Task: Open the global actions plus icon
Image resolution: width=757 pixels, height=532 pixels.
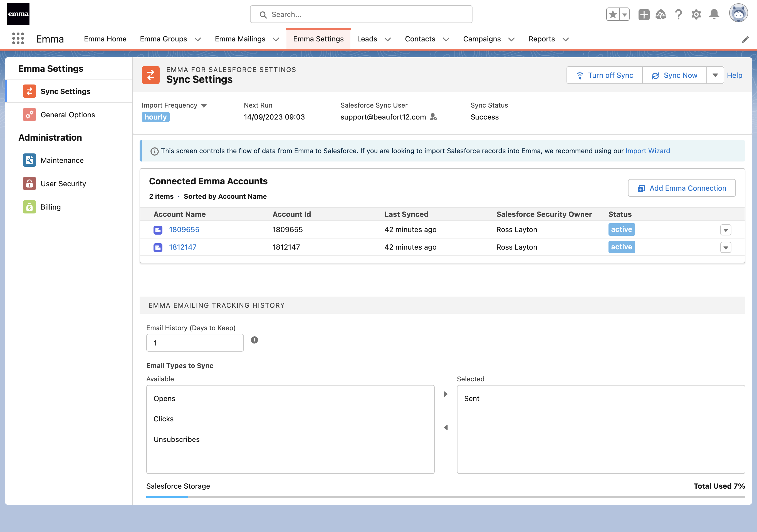Action: tap(644, 14)
